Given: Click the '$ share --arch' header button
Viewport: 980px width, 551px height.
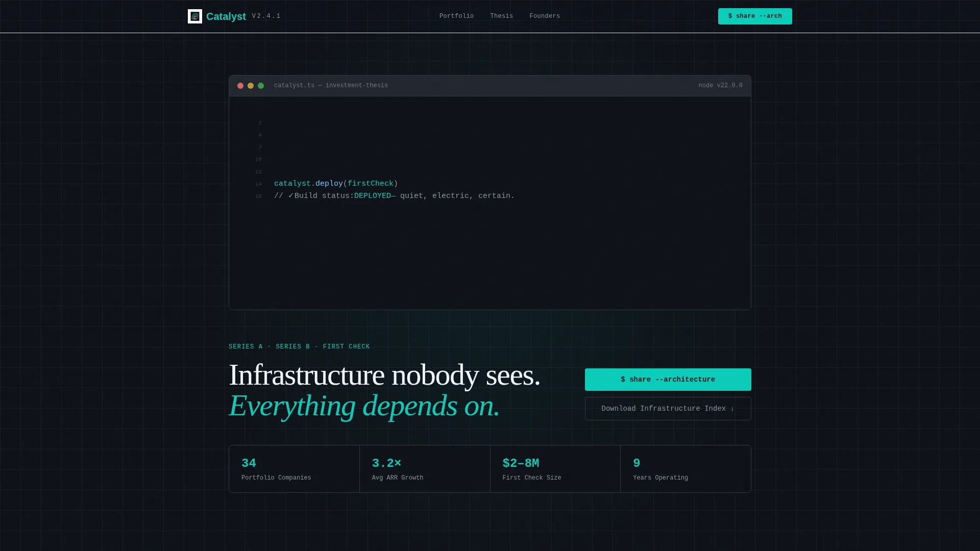Looking at the screenshot, I should [755, 16].
